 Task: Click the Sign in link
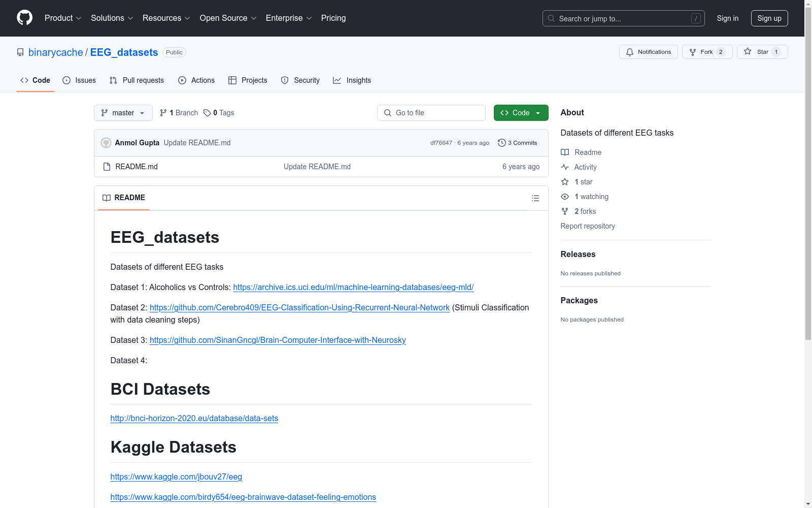728,18
